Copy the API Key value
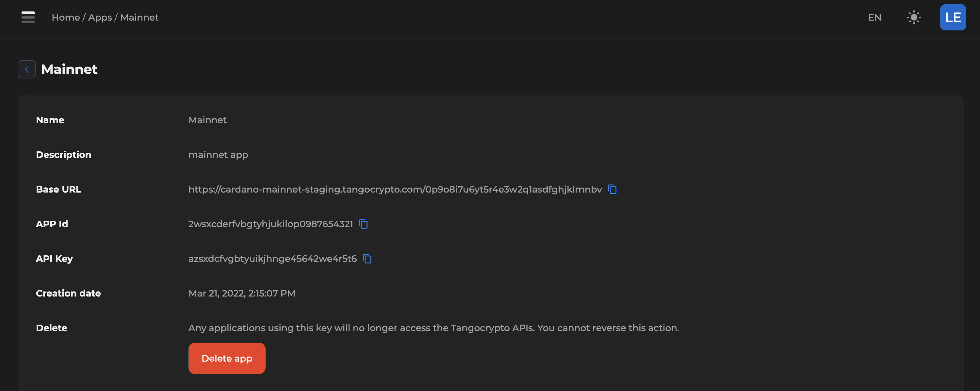 pyautogui.click(x=367, y=259)
